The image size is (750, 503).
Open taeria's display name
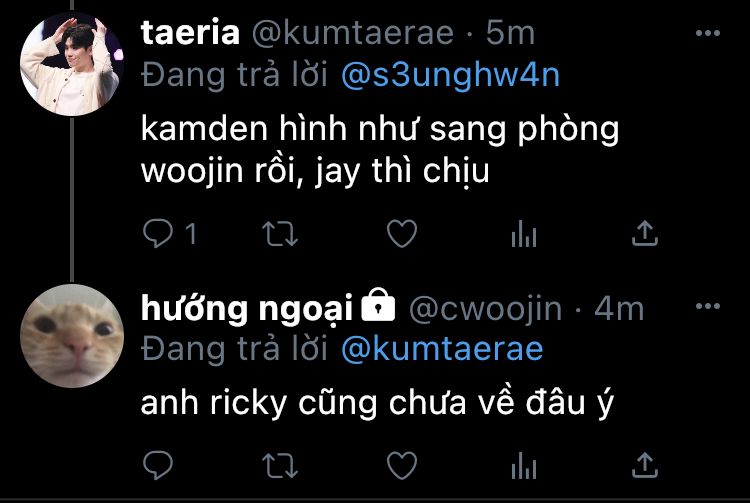pos(190,33)
